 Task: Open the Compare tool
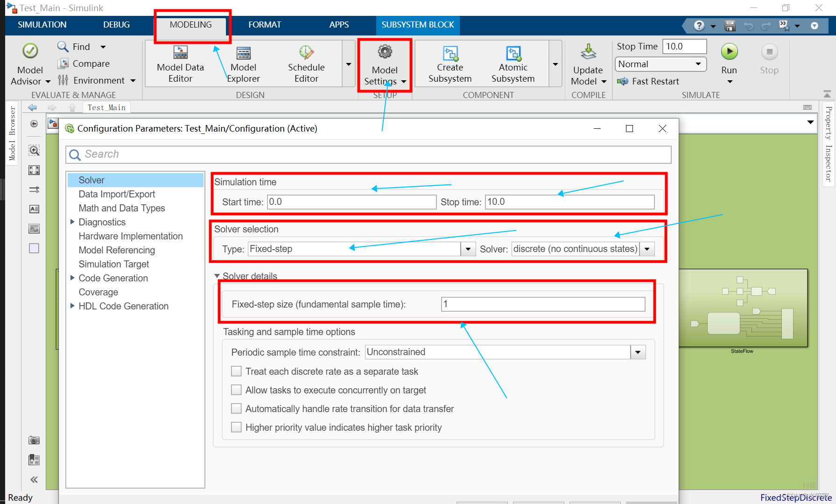[84, 63]
